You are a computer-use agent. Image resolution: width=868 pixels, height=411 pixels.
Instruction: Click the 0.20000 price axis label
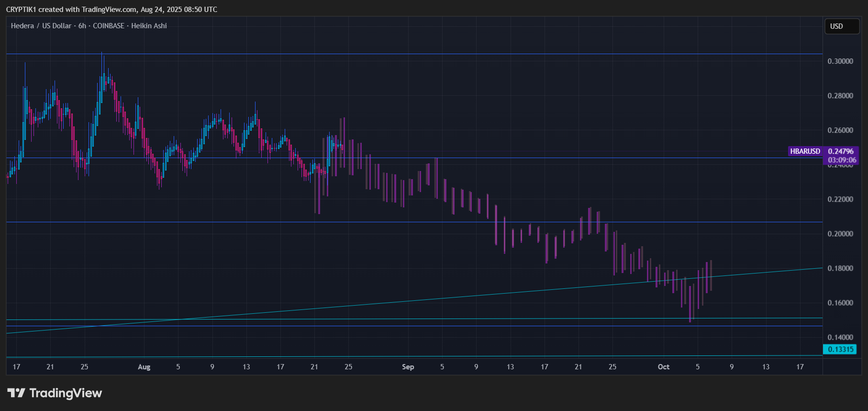pos(840,234)
